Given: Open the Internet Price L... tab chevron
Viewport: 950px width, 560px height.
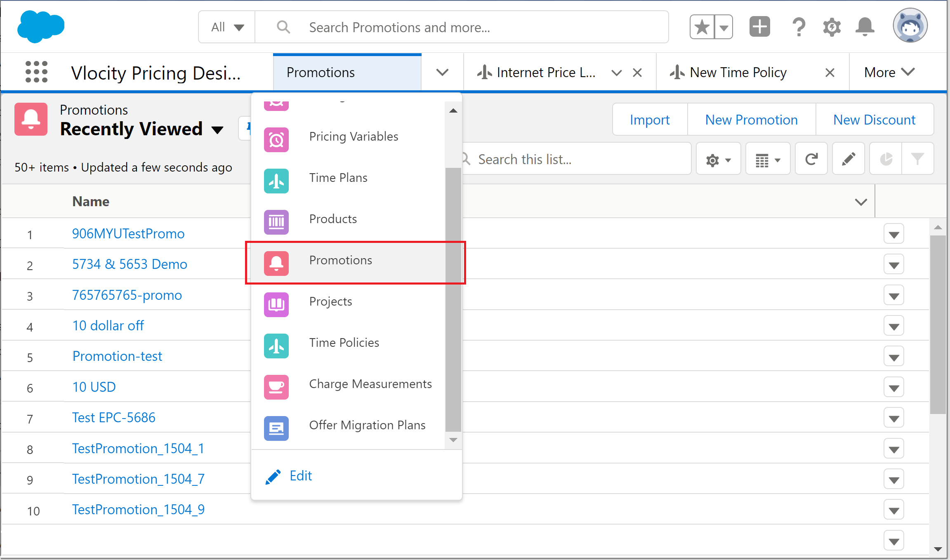Looking at the screenshot, I should pos(616,73).
